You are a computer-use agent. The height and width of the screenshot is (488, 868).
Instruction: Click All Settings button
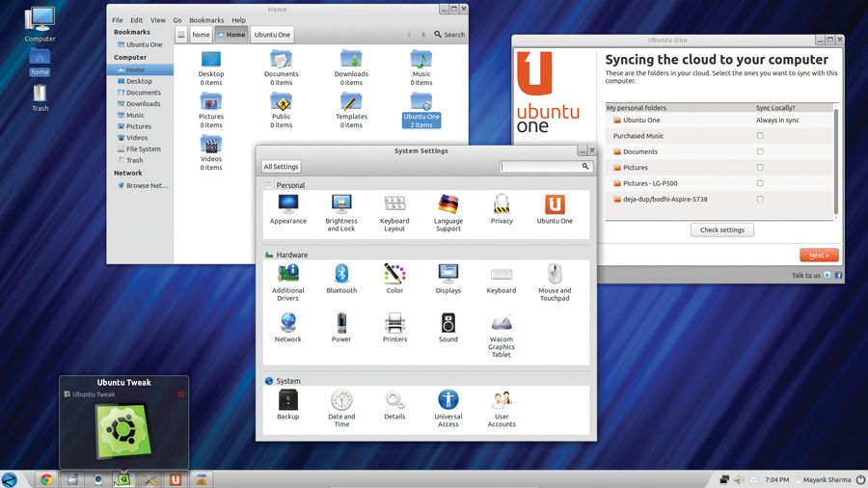pos(281,167)
